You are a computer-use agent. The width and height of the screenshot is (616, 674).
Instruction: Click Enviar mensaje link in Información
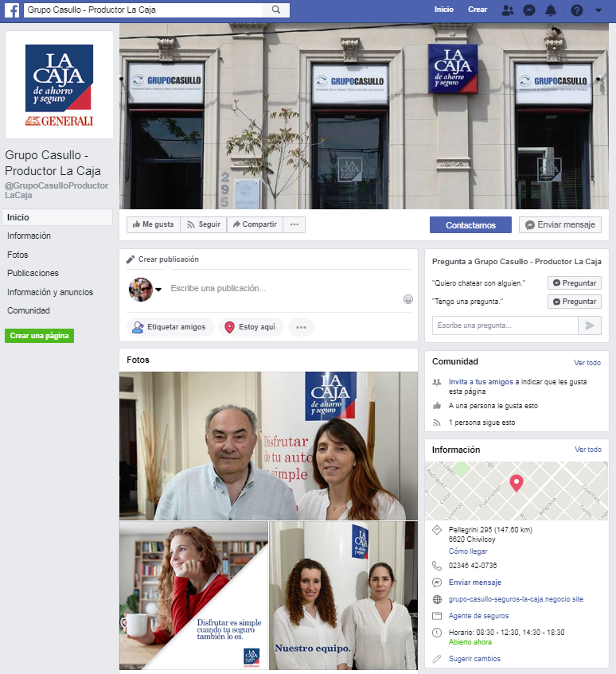point(474,582)
